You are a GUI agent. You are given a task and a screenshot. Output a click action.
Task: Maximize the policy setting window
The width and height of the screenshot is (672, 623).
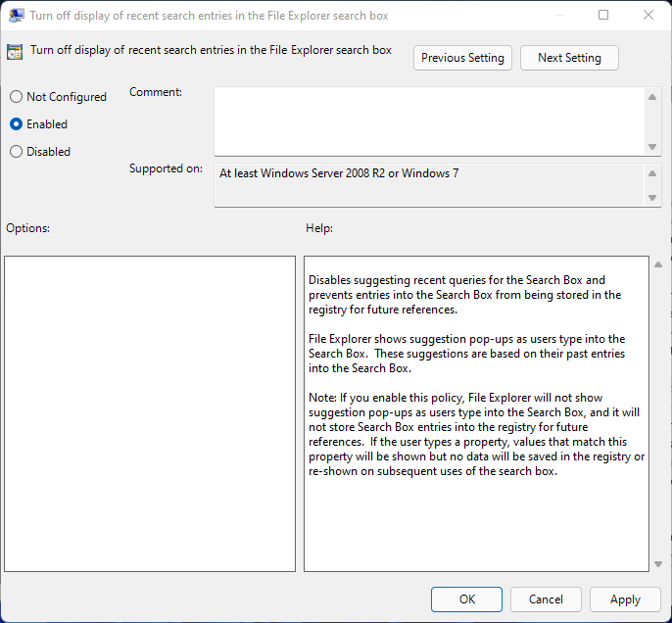(x=603, y=16)
